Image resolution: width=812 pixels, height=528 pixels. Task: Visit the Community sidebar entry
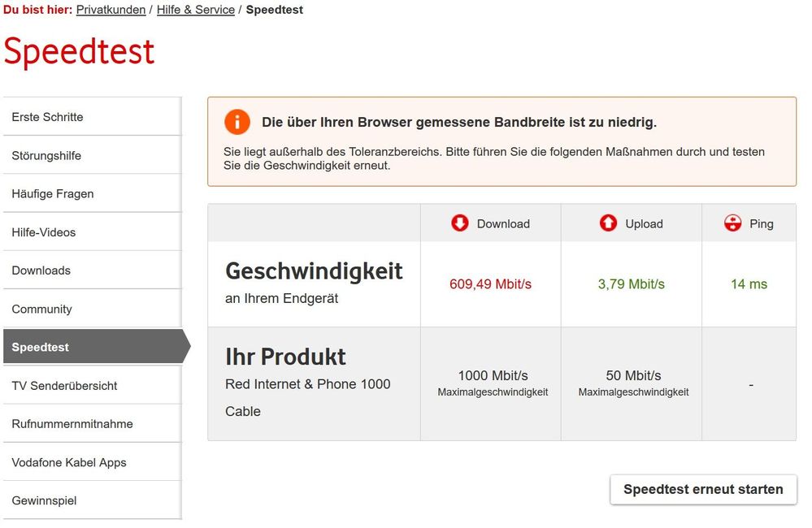point(41,309)
